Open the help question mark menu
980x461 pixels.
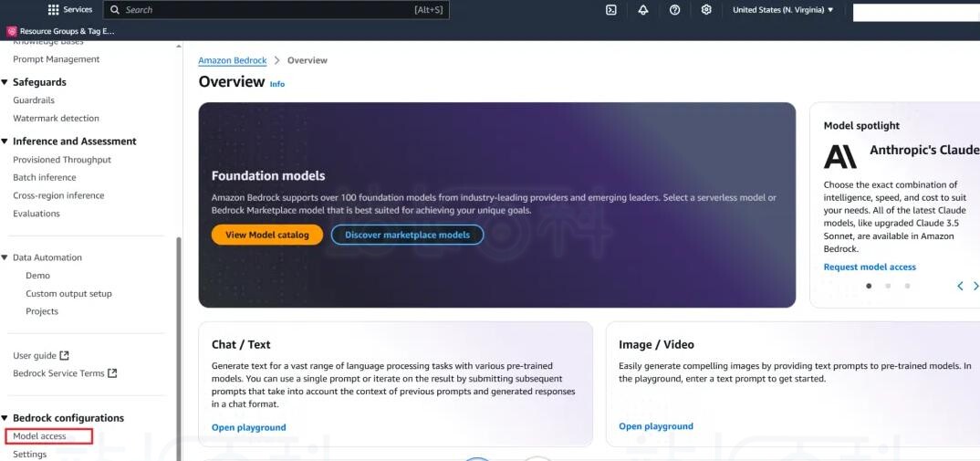pyautogui.click(x=674, y=10)
